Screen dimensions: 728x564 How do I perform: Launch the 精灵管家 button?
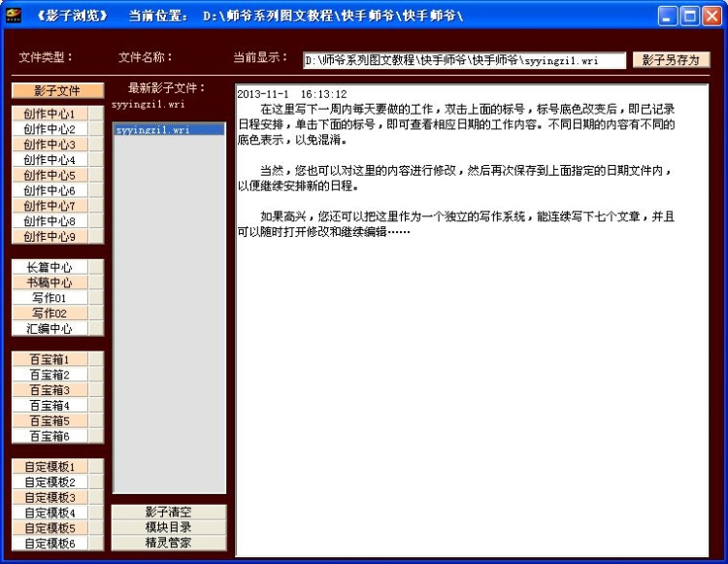pos(169,543)
